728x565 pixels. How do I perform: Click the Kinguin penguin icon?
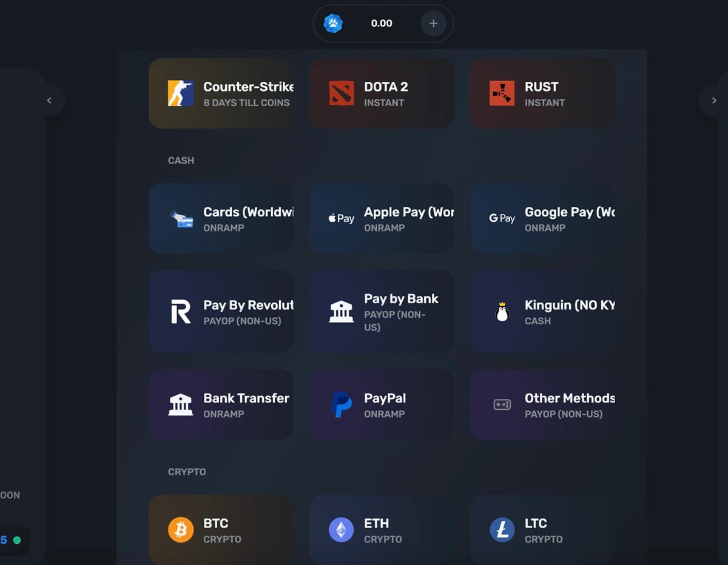click(502, 312)
